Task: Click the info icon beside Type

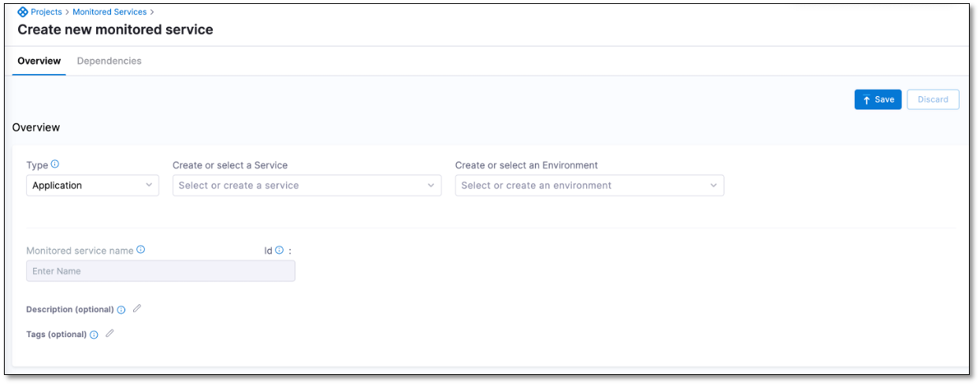Action: [55, 165]
